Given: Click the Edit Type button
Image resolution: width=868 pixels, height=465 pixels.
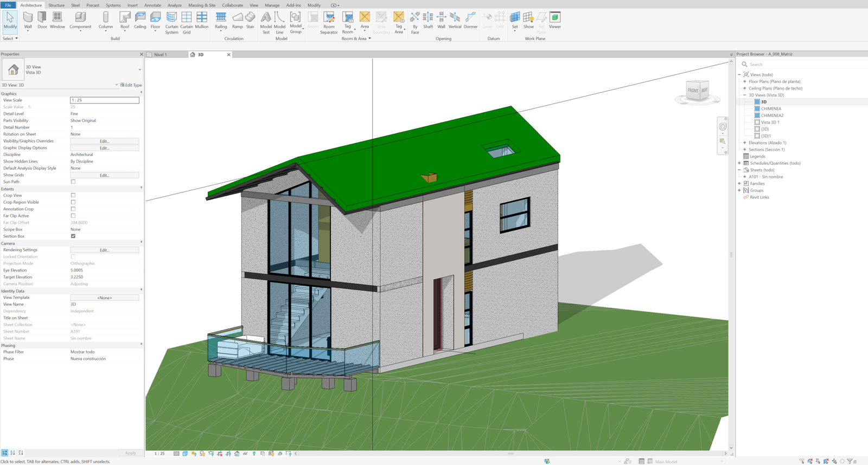Looking at the screenshot, I should [x=131, y=85].
